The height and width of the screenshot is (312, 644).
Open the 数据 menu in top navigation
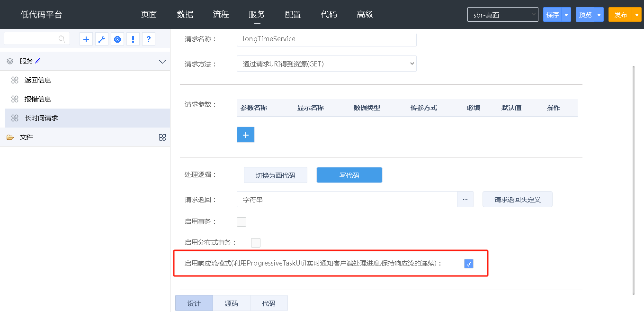(185, 14)
